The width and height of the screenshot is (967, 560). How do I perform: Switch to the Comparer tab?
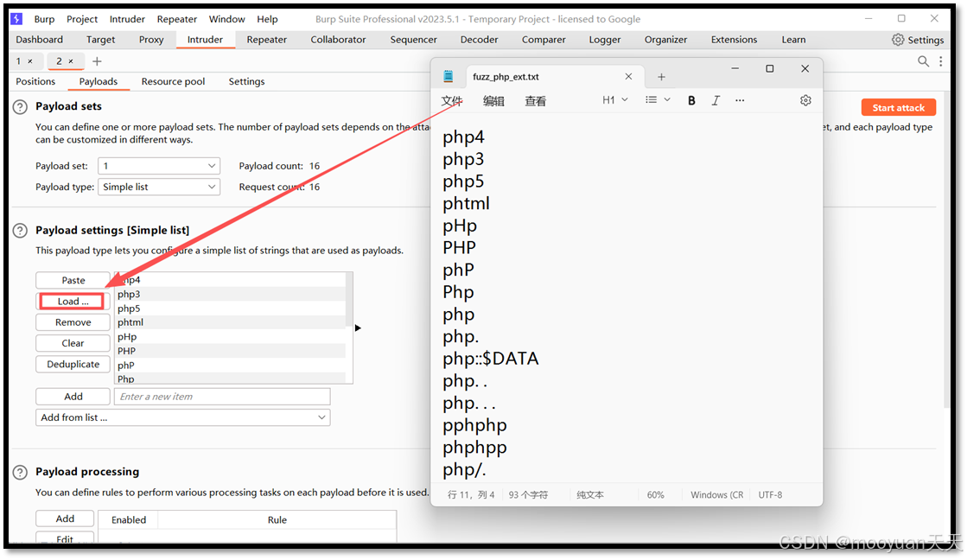coord(544,40)
